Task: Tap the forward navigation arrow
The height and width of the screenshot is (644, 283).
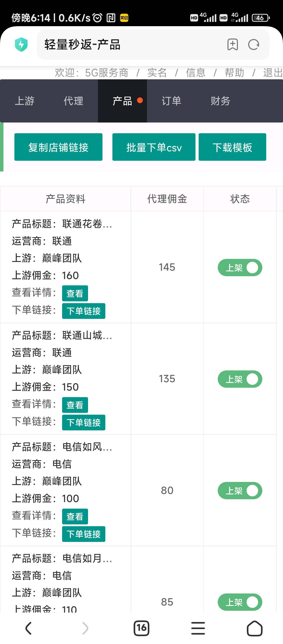Action: click(85, 628)
